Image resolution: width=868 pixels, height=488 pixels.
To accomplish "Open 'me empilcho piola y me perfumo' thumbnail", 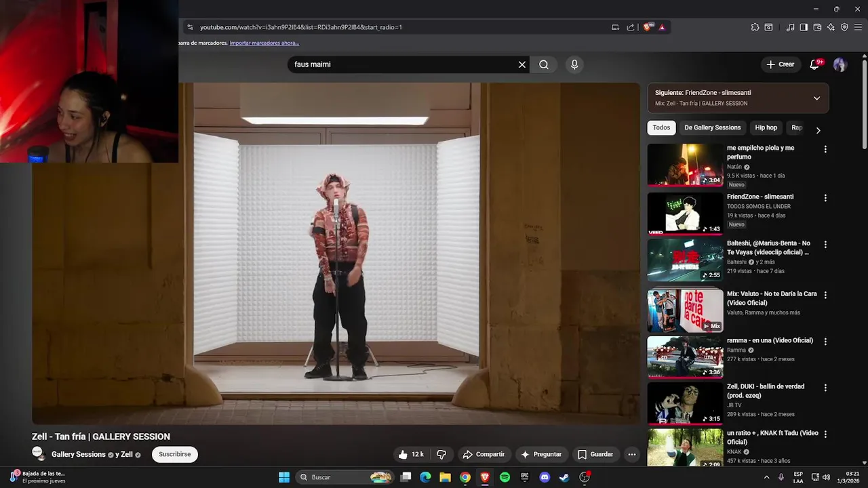I will [685, 165].
